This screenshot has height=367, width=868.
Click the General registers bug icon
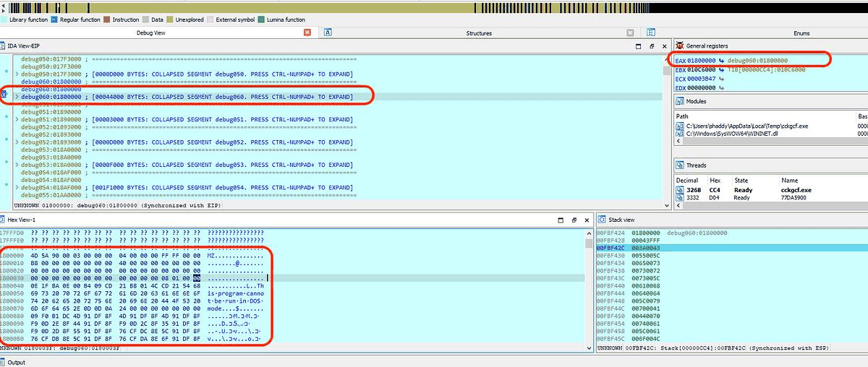[x=679, y=46]
